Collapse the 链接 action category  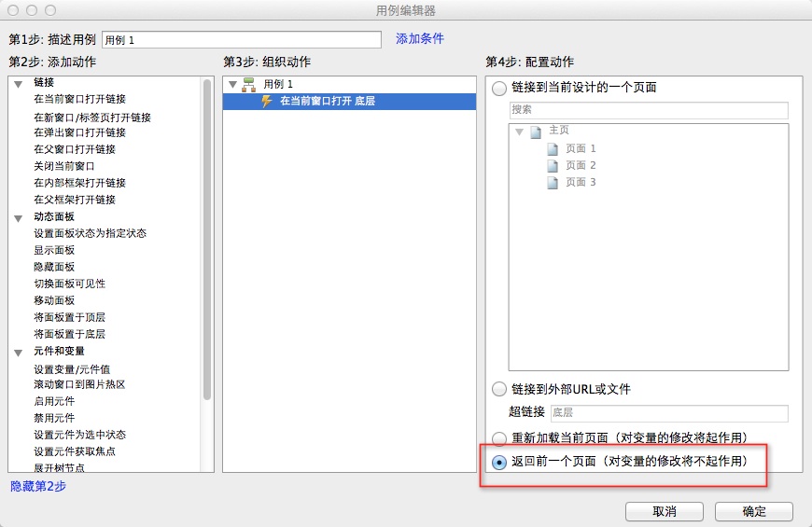point(18,83)
